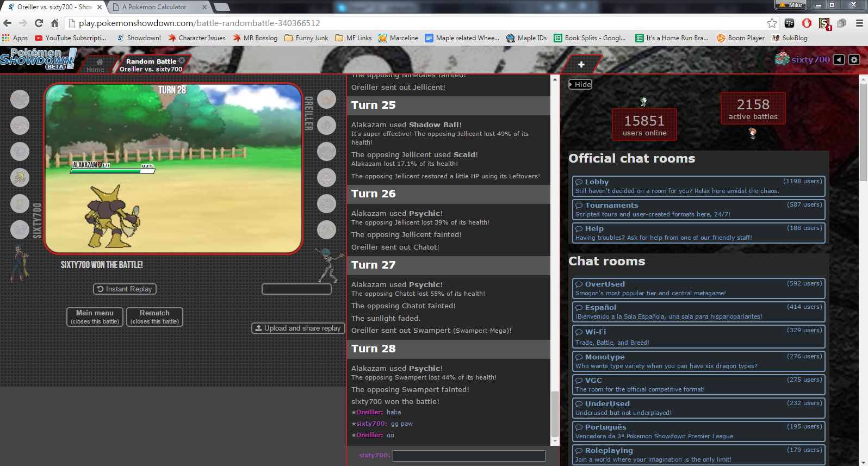868x466 pixels.
Task: Click the sixty700 username in header
Action: tap(810, 60)
